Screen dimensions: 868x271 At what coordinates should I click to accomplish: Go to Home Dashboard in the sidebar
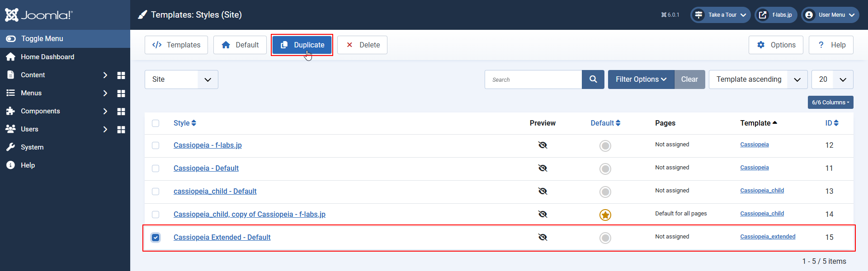(x=47, y=57)
